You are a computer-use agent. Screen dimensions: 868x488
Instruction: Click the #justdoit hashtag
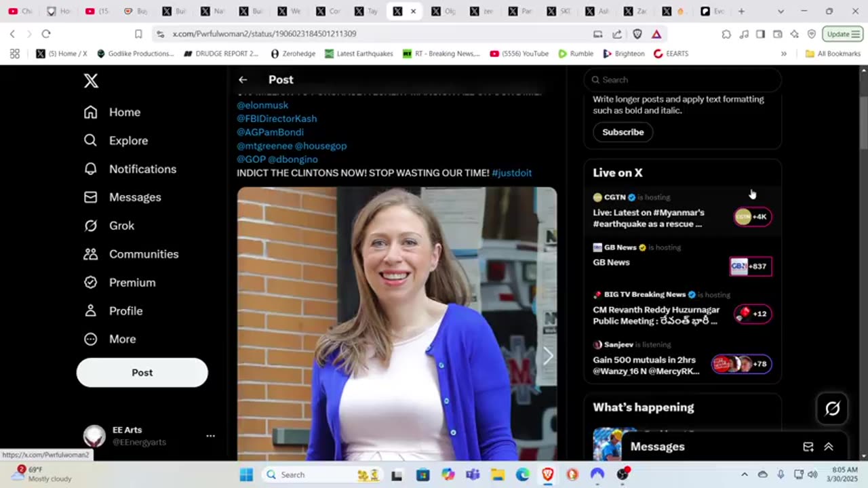(x=512, y=173)
